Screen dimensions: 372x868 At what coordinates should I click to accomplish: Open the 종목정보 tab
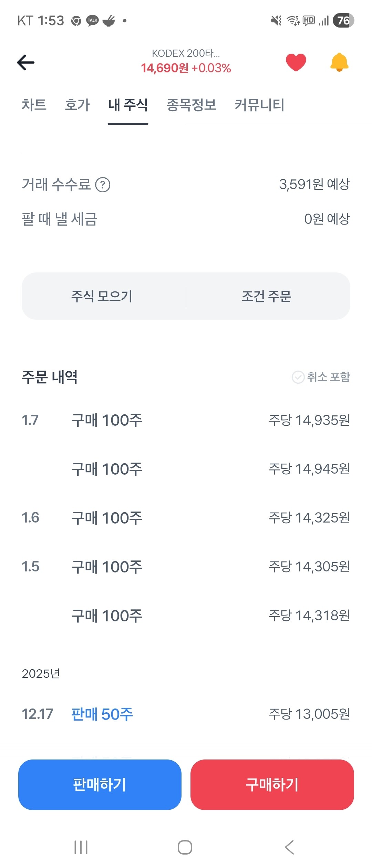pyautogui.click(x=192, y=105)
